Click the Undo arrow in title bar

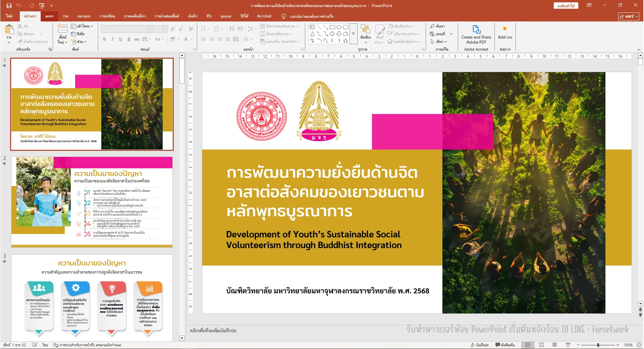(x=19, y=6)
